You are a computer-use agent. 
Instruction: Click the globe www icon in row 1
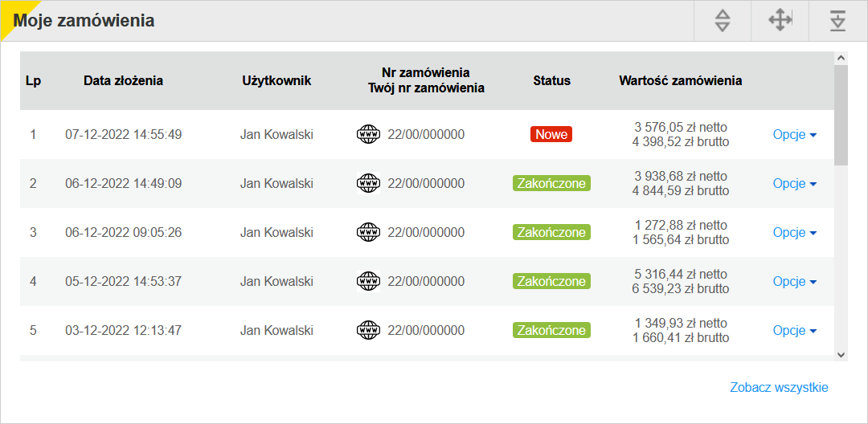(368, 134)
